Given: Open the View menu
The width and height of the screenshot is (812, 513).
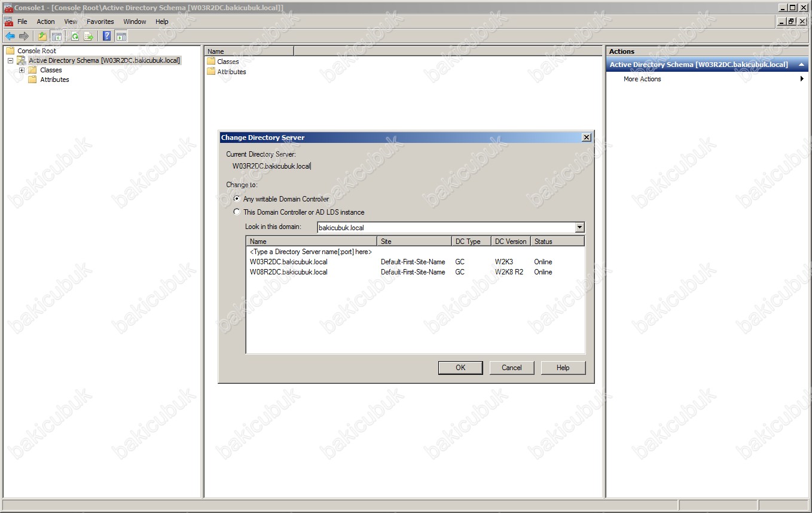Looking at the screenshot, I should point(71,22).
